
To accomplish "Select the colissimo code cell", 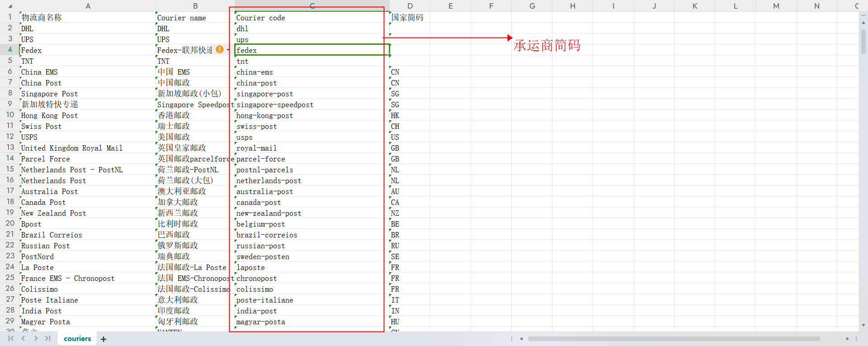I will [x=312, y=289].
